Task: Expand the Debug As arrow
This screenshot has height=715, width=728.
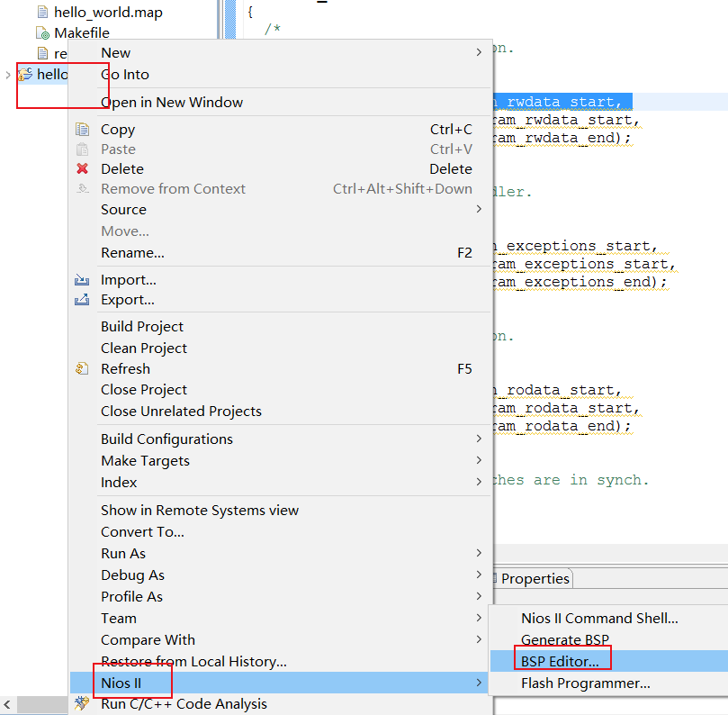Action: click(479, 575)
